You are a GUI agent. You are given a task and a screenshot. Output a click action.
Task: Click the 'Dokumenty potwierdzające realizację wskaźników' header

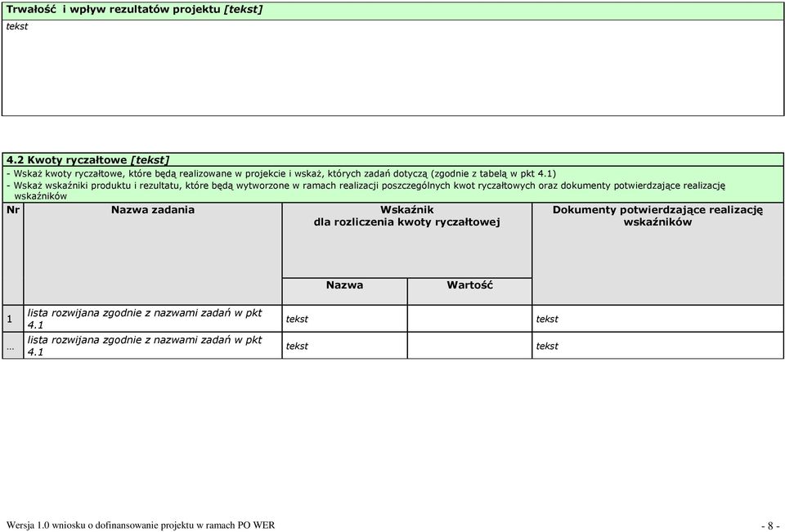point(657,253)
